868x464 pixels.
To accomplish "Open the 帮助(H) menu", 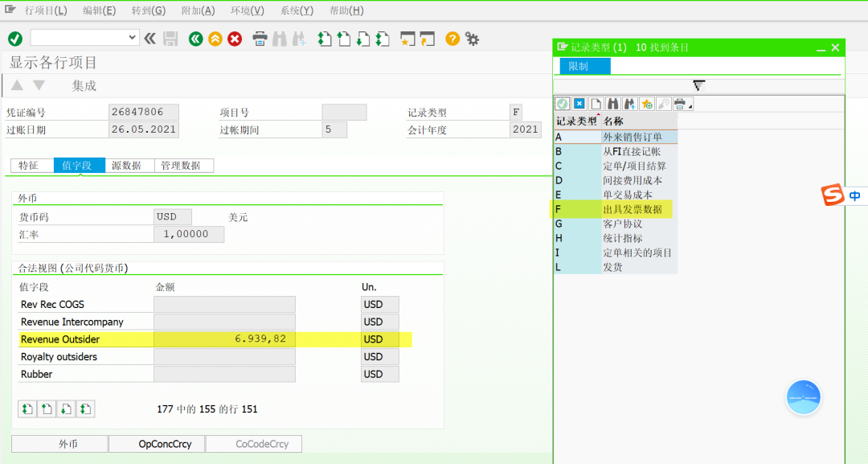I will [346, 10].
